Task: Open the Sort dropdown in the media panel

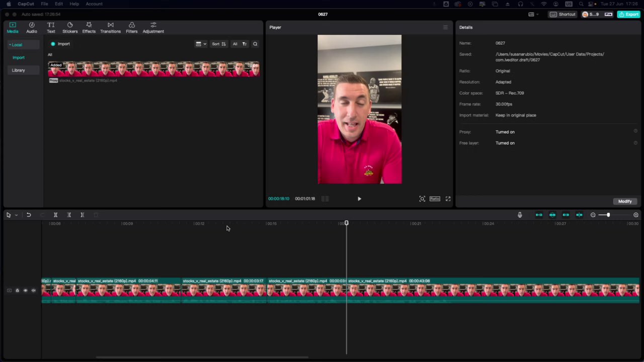Action: click(218, 44)
